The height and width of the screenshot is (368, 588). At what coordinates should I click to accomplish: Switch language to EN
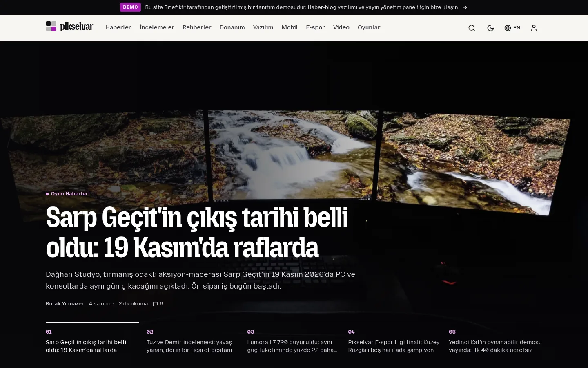click(x=512, y=28)
